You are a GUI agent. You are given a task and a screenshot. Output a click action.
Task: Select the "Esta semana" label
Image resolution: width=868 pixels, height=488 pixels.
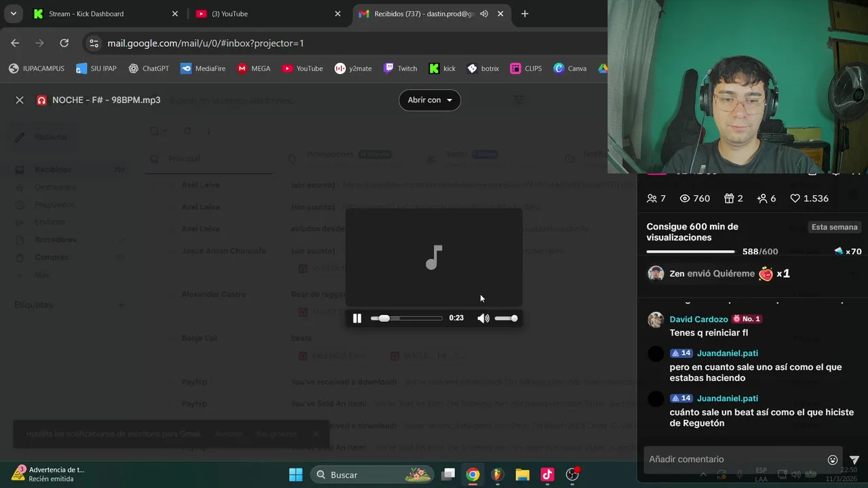click(x=834, y=227)
